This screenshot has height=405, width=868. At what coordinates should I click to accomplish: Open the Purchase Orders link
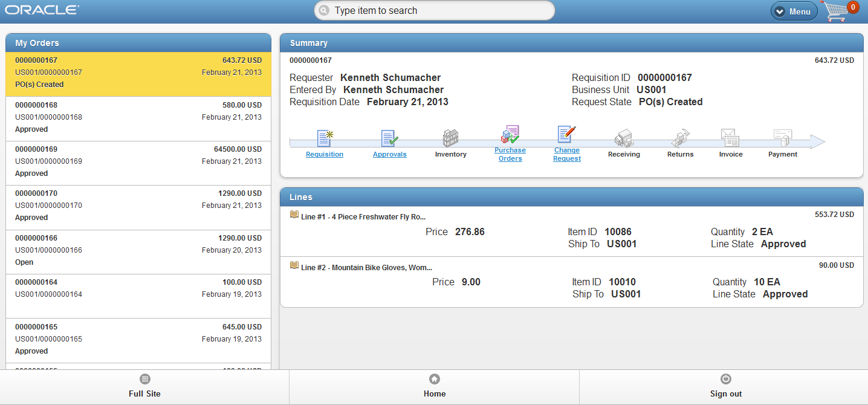tap(510, 154)
